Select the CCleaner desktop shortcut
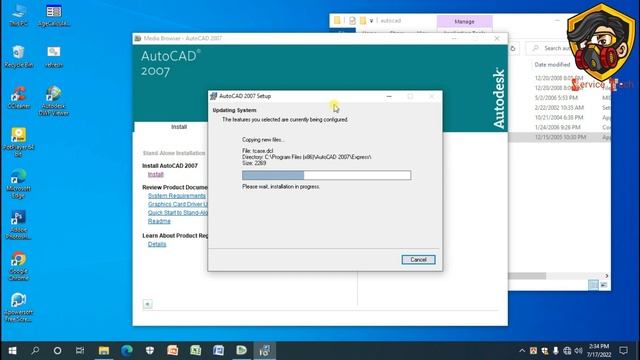This screenshot has width=640, height=360. click(18, 97)
